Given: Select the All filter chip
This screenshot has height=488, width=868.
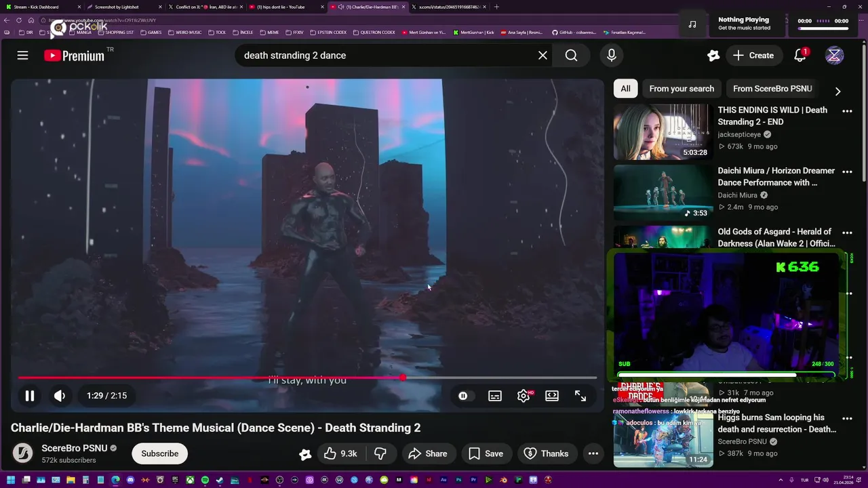Looking at the screenshot, I should click(625, 89).
